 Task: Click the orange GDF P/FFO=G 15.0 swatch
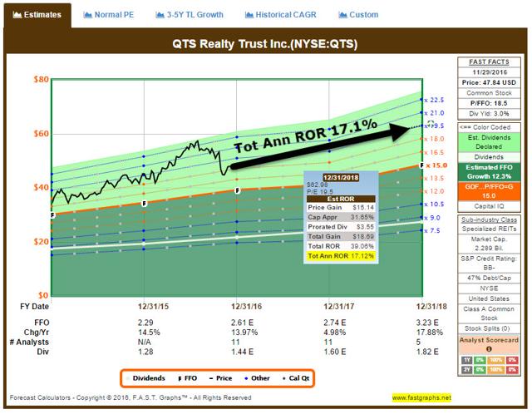[489, 191]
